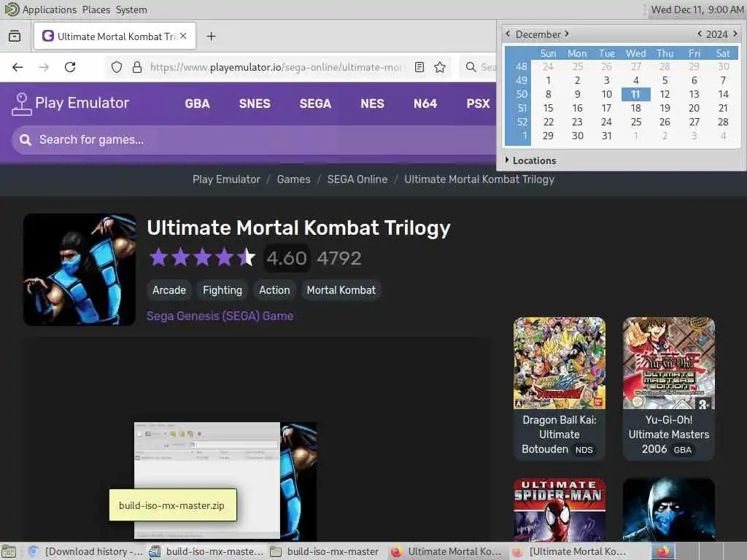Click the browser forward arrow
The height and width of the screenshot is (560, 747).
coord(44,67)
